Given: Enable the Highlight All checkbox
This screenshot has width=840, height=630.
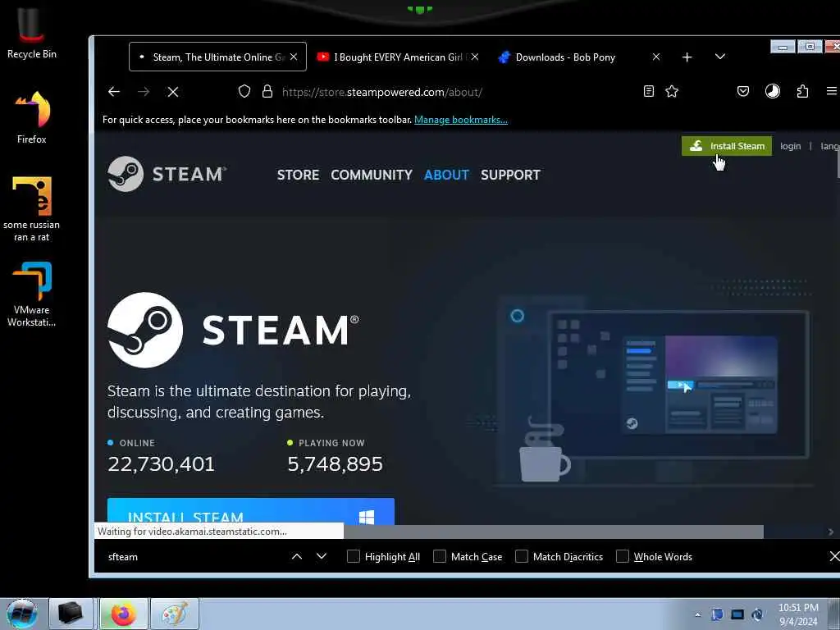Looking at the screenshot, I should pyautogui.click(x=354, y=557).
